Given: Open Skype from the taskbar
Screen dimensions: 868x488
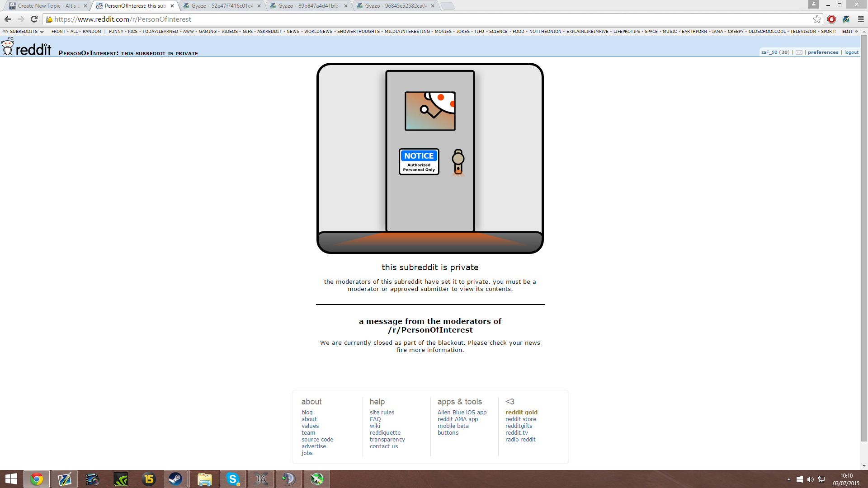Looking at the screenshot, I should coord(232,479).
